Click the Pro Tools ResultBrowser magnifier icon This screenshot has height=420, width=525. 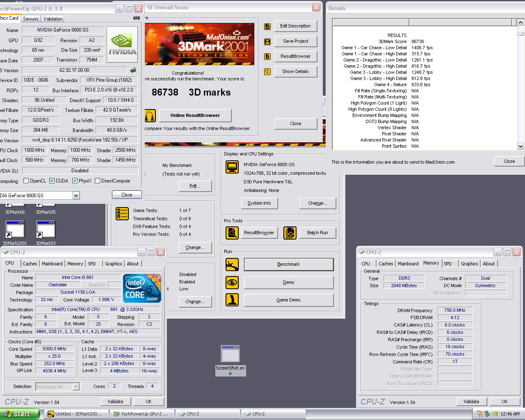coord(232,233)
